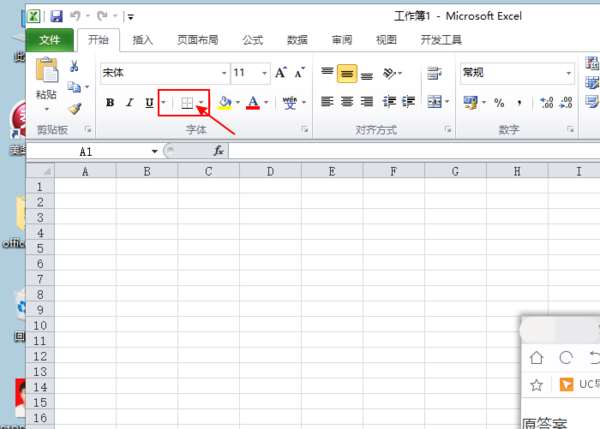Click the text orientation icon
Screen dimensions: 600x429
(390, 73)
